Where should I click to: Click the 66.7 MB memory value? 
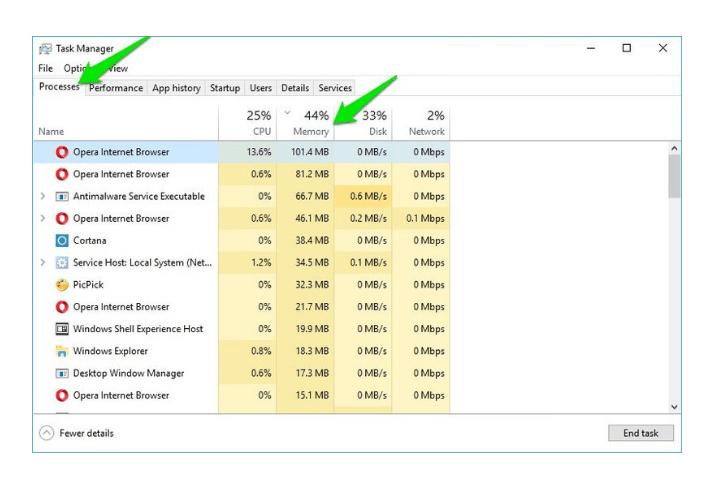coord(312,196)
